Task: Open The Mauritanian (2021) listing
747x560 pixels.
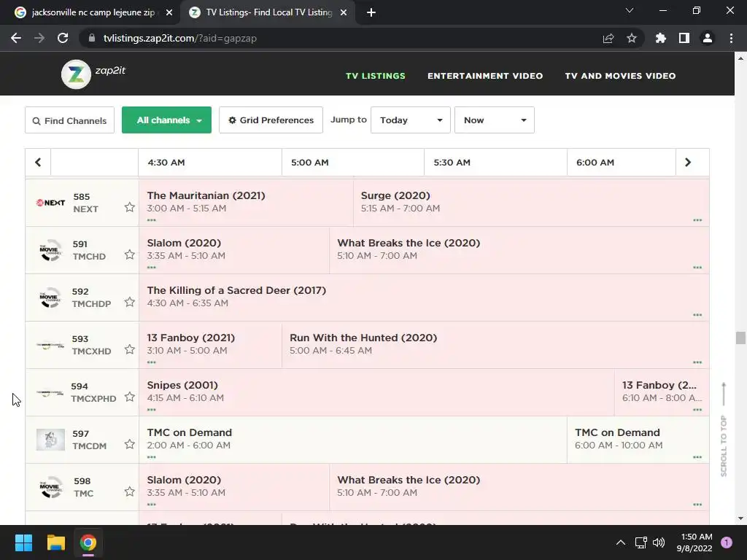Action: pyautogui.click(x=247, y=203)
